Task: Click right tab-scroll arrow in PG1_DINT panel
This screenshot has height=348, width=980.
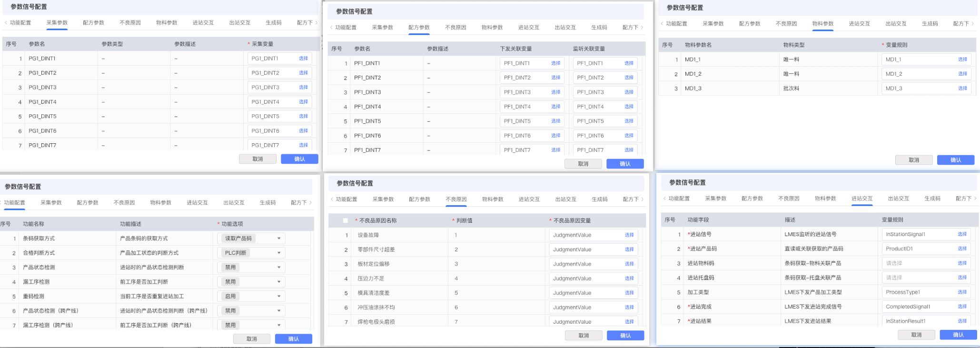Action: coord(317,23)
